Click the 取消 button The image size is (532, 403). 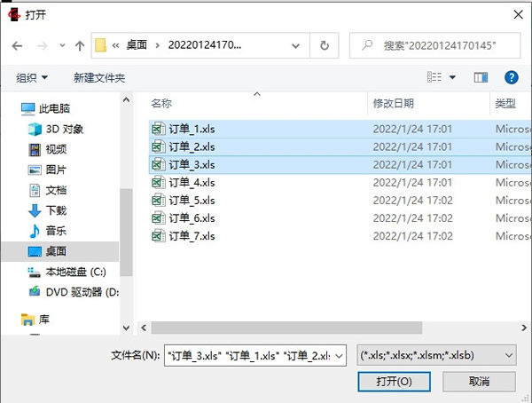click(480, 381)
